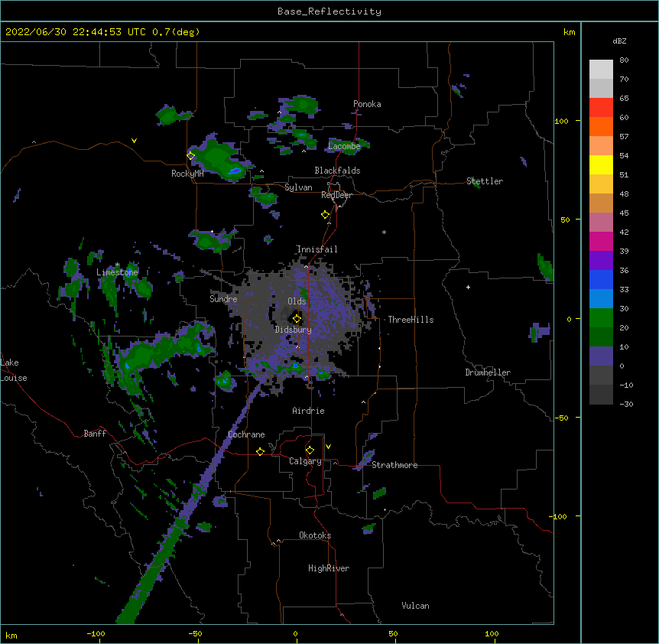The width and height of the screenshot is (659, 644).
Task: Pick the deep orange swatch between 60 and 57
Action: point(601,126)
